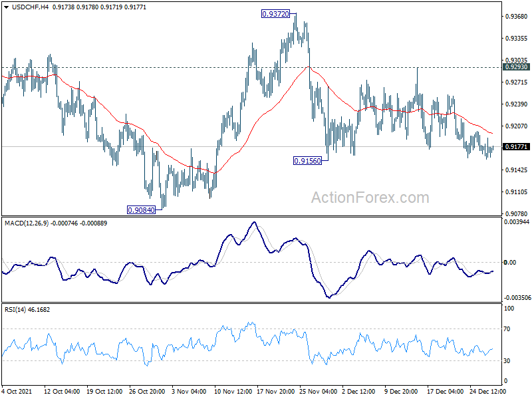Select the 24 Dec 12:00 date label
This screenshot has width=532, height=399.
coord(488,391)
